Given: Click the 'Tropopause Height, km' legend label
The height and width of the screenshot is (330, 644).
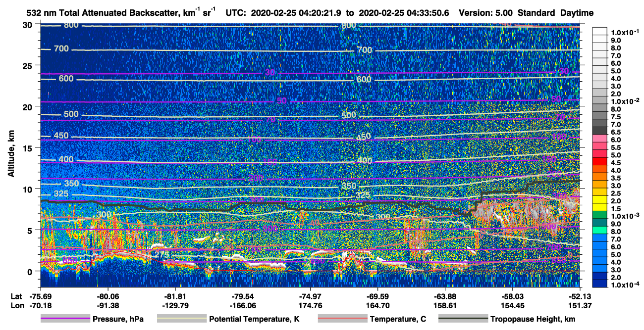Looking at the screenshot, I should (533, 319).
